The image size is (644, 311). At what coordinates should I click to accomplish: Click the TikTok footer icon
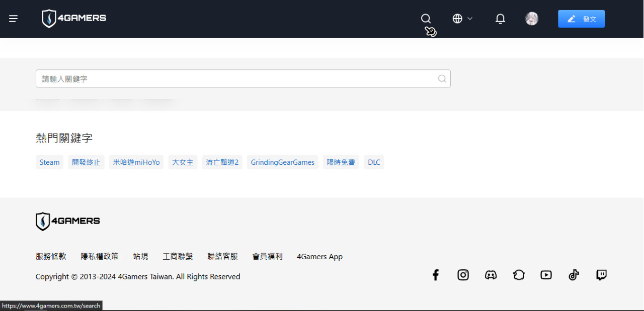(x=574, y=275)
